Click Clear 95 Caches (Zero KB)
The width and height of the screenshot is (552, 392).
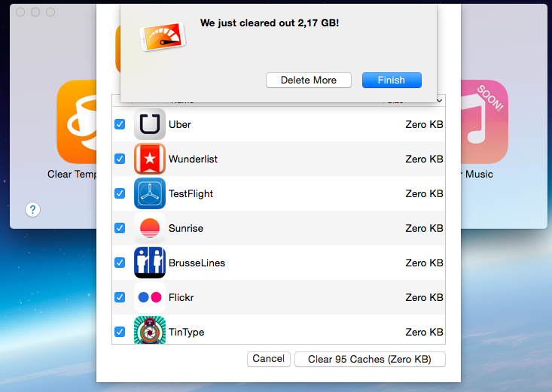(x=370, y=360)
